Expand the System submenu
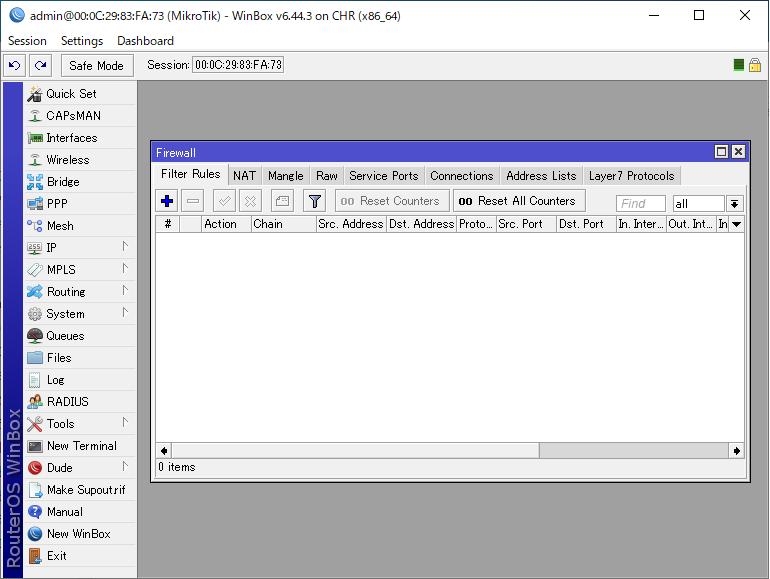This screenshot has height=579, width=770. coord(80,314)
